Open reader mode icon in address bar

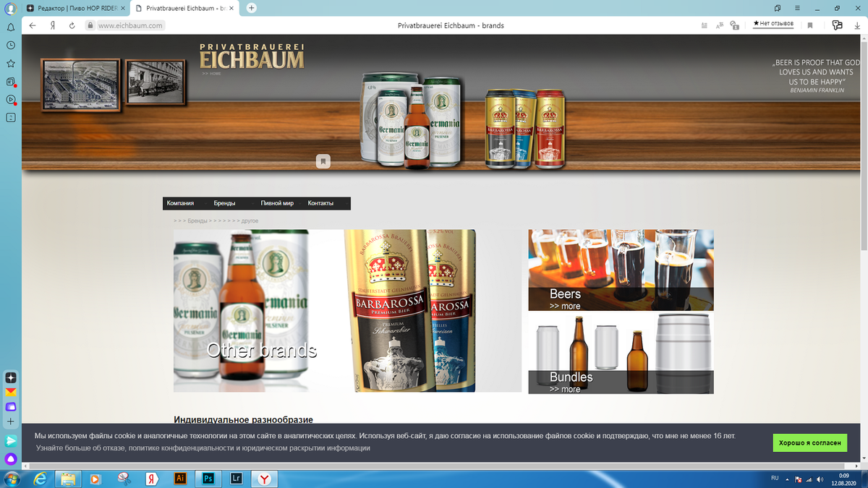pyautogui.click(x=705, y=25)
